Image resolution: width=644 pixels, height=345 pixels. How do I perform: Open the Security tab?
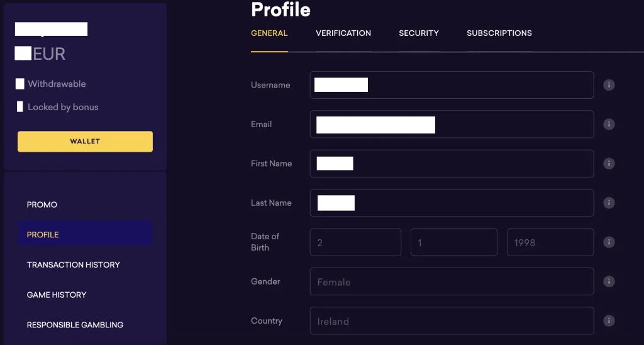[x=418, y=33]
